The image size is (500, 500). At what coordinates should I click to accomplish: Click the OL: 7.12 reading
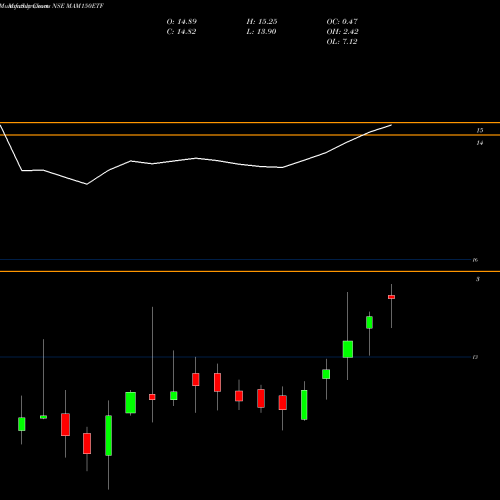pos(342,42)
